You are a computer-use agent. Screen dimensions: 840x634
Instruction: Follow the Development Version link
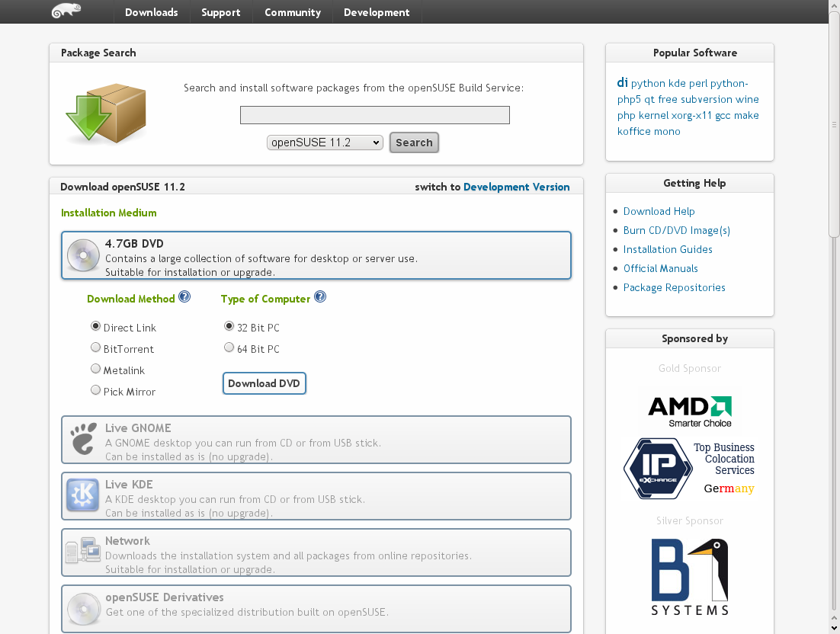pos(516,187)
